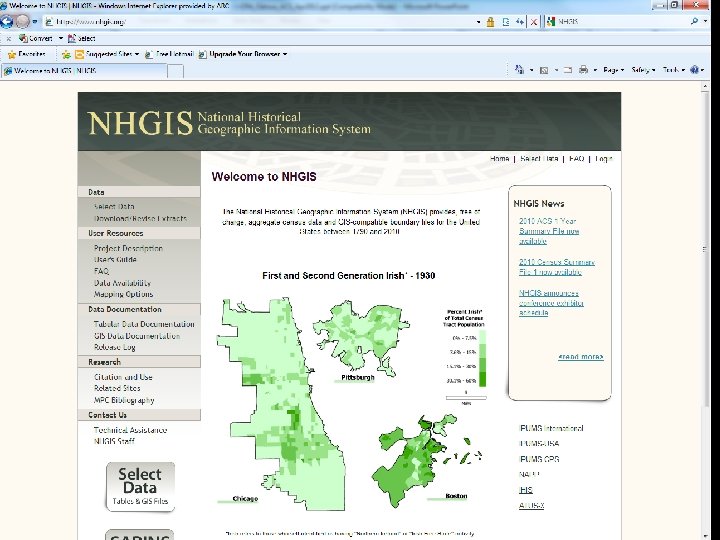Click the Home link in the top navigation
Image resolution: width=720 pixels, height=540 pixels.
pyautogui.click(x=499, y=158)
